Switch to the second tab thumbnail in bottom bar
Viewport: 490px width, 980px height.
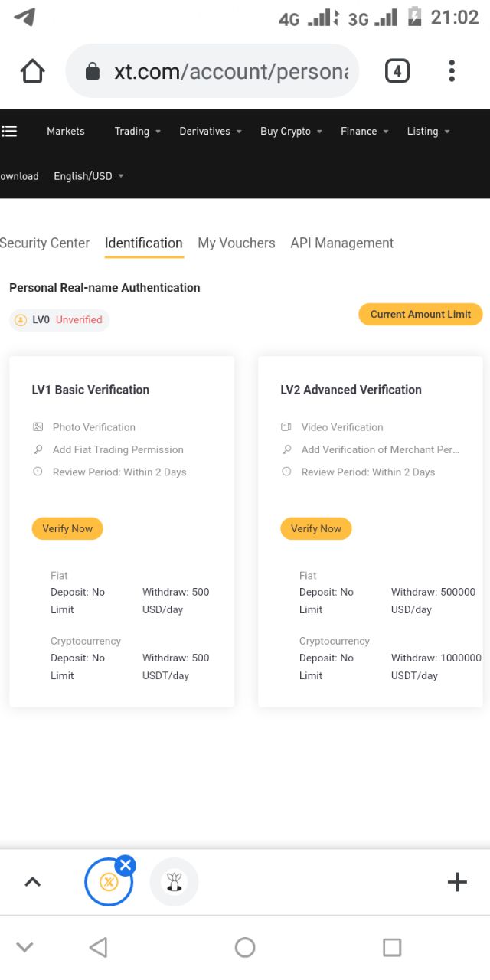[x=174, y=882]
